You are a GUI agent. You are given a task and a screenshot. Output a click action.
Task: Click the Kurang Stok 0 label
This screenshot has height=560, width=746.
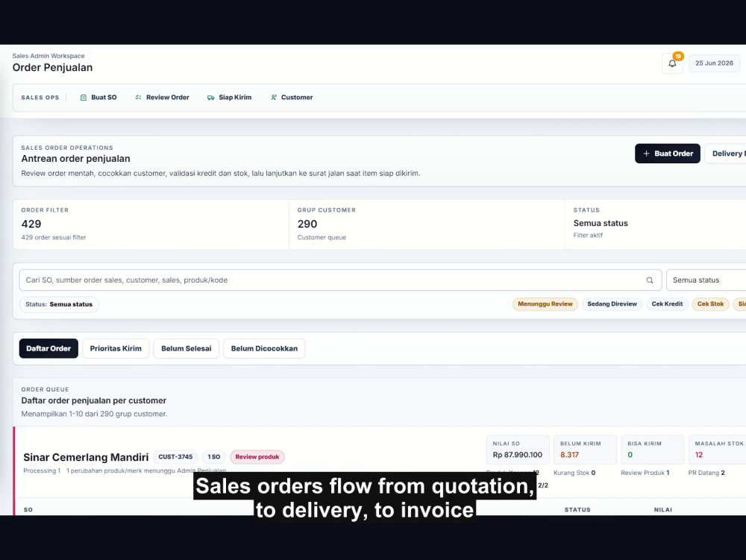pos(574,473)
